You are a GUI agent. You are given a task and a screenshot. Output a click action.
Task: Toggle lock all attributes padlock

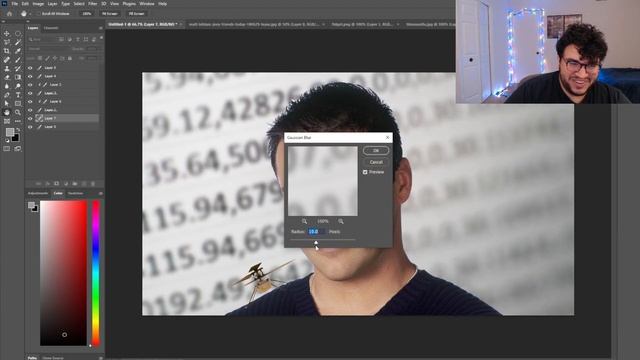(x=70, y=58)
